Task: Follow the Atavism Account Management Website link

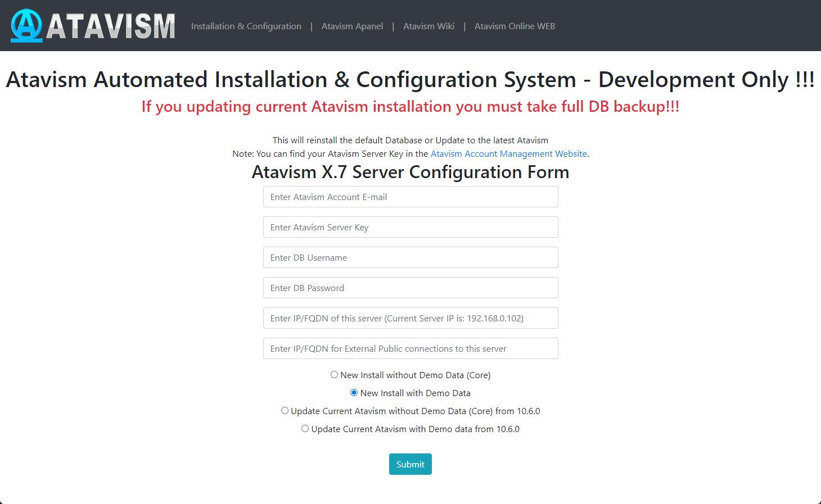Action: (508, 154)
